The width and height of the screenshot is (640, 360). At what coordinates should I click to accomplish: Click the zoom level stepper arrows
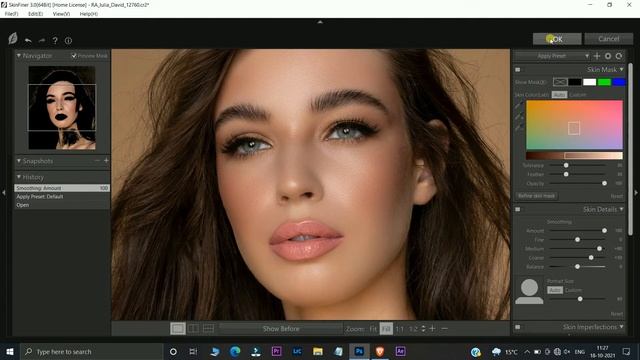(423, 328)
